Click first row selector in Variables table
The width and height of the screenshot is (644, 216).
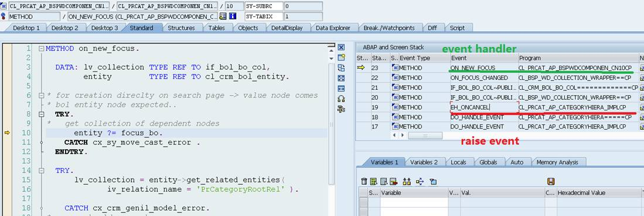(x=363, y=202)
